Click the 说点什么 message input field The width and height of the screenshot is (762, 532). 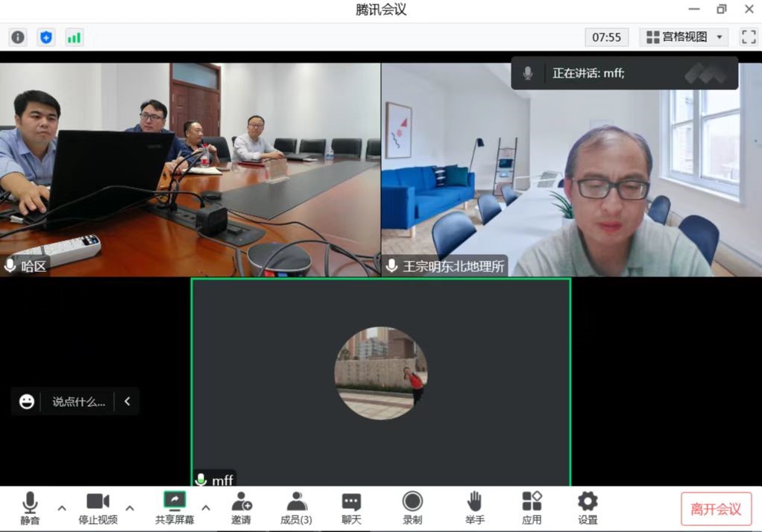(78, 402)
